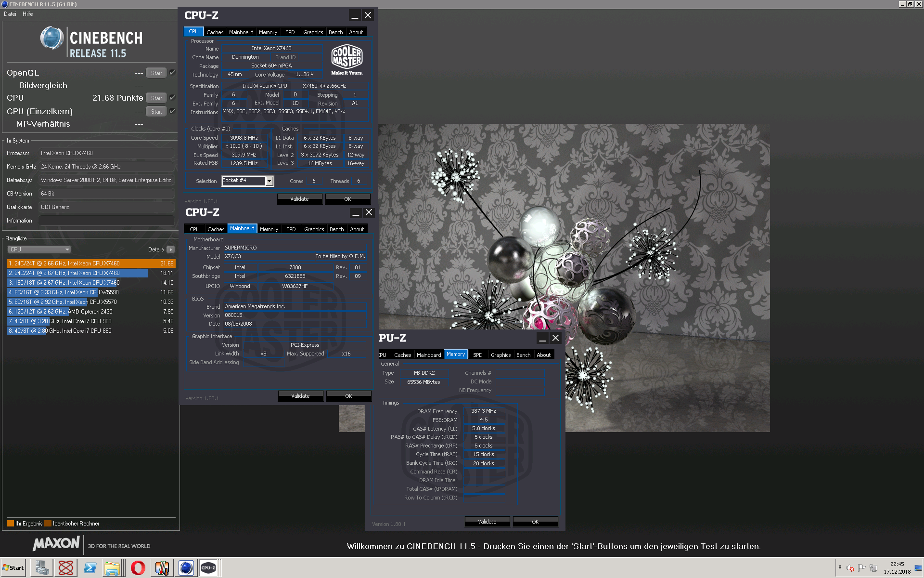Open SPD tab in Mainboard CPU-Z window
The image size is (924, 578).
[x=291, y=229]
